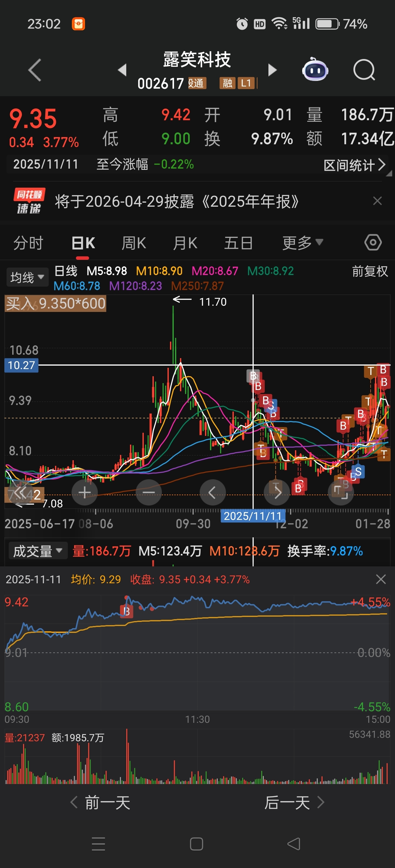The height and width of the screenshot is (868, 395).
Task: Tap the M250:7.87 moving average value
Action: pyautogui.click(x=197, y=286)
